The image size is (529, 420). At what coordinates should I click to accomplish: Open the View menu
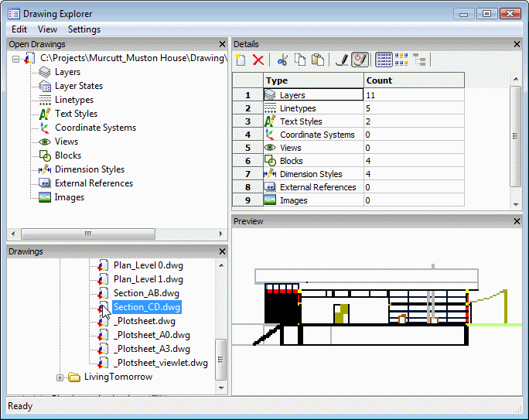pyautogui.click(x=47, y=29)
